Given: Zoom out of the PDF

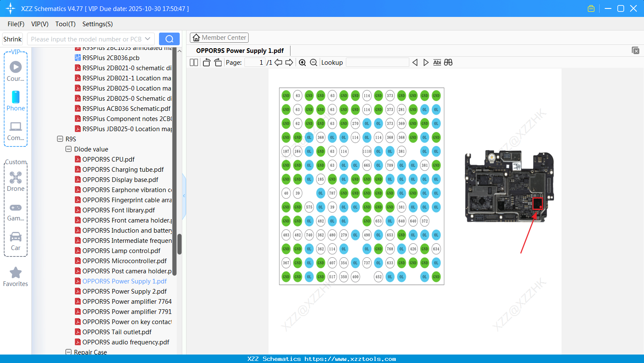Looking at the screenshot, I should coord(313,63).
